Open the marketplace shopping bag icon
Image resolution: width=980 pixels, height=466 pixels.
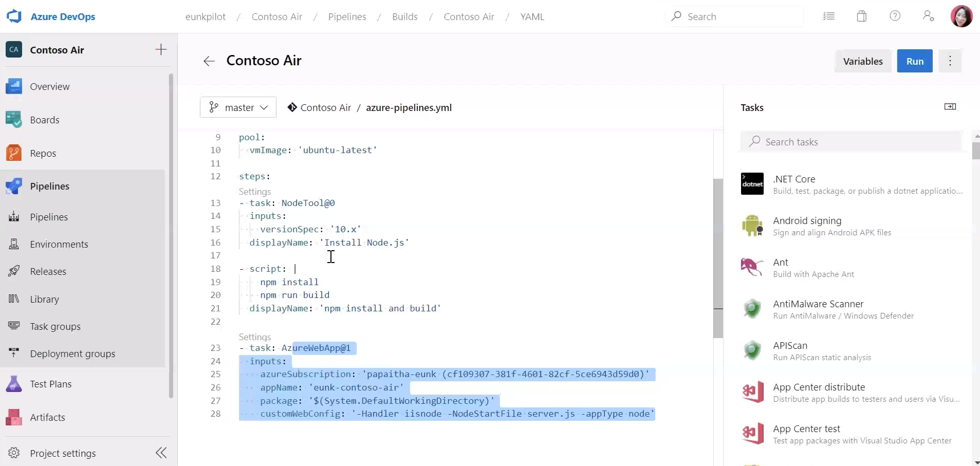pos(862,16)
